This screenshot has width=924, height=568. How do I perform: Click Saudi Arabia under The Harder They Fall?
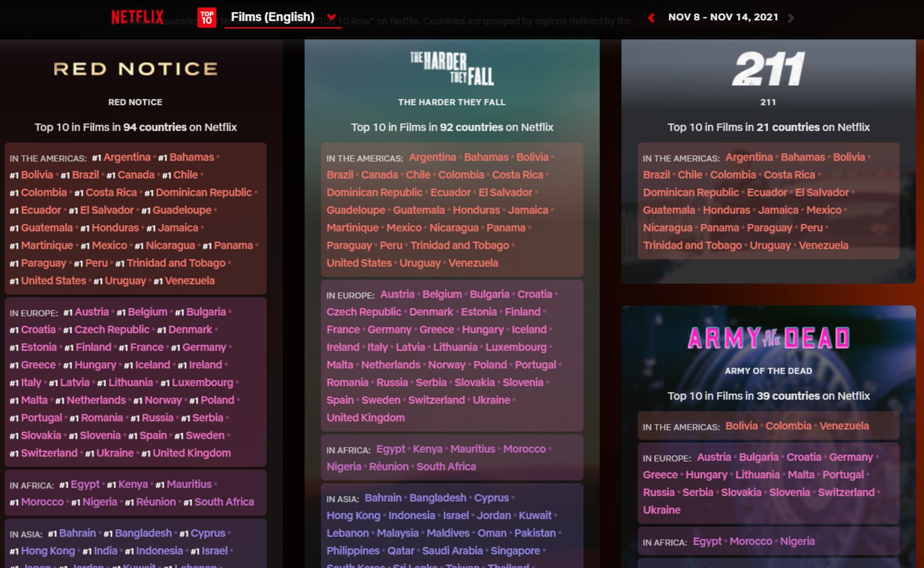(452, 551)
